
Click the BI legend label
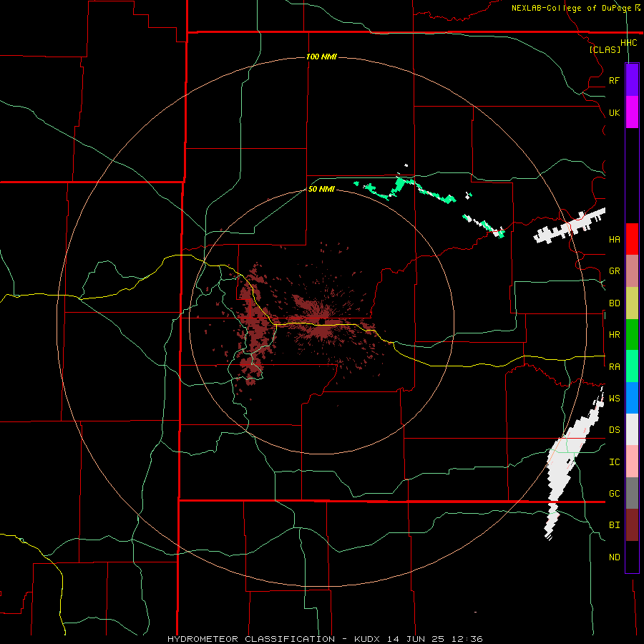(614, 525)
